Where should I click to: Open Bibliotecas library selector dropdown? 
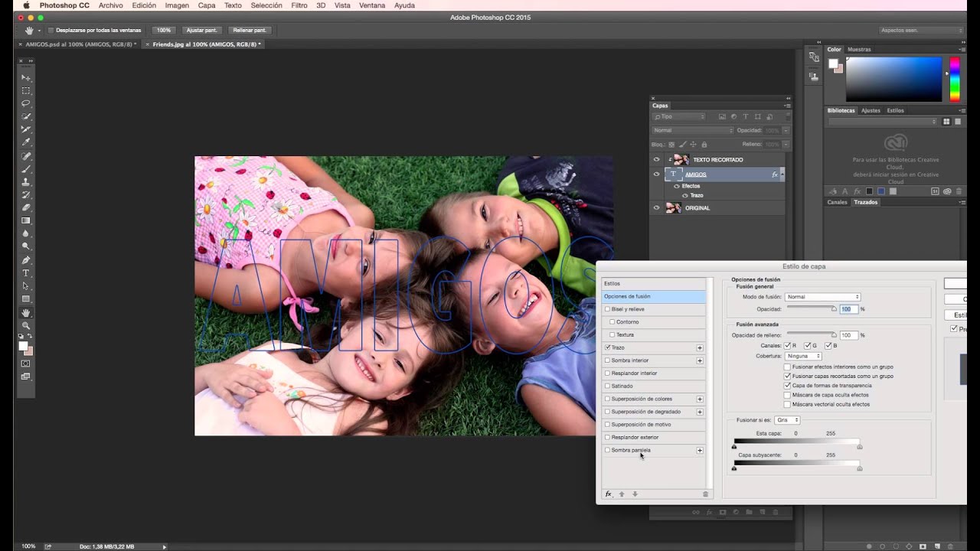(883, 122)
